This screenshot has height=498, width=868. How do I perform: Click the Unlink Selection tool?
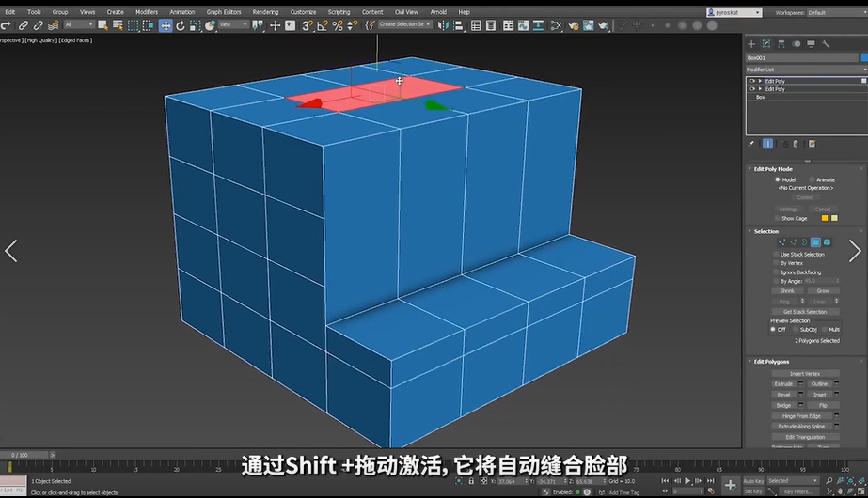[x=39, y=25]
